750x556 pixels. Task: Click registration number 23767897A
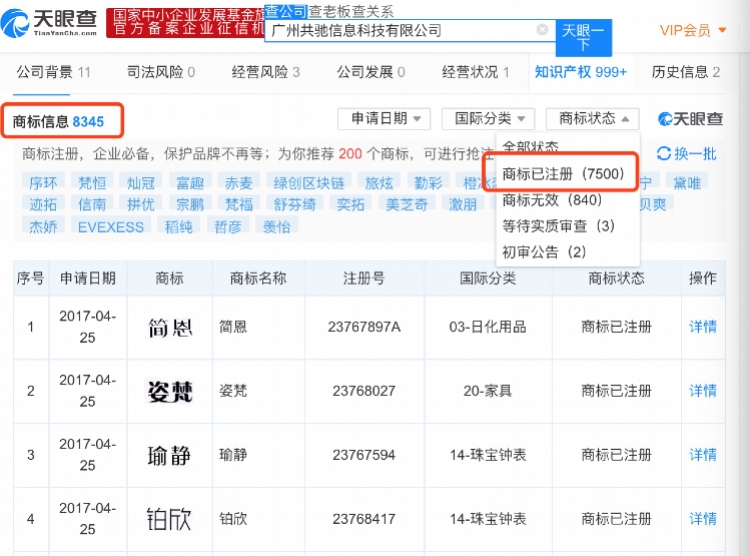click(x=364, y=327)
